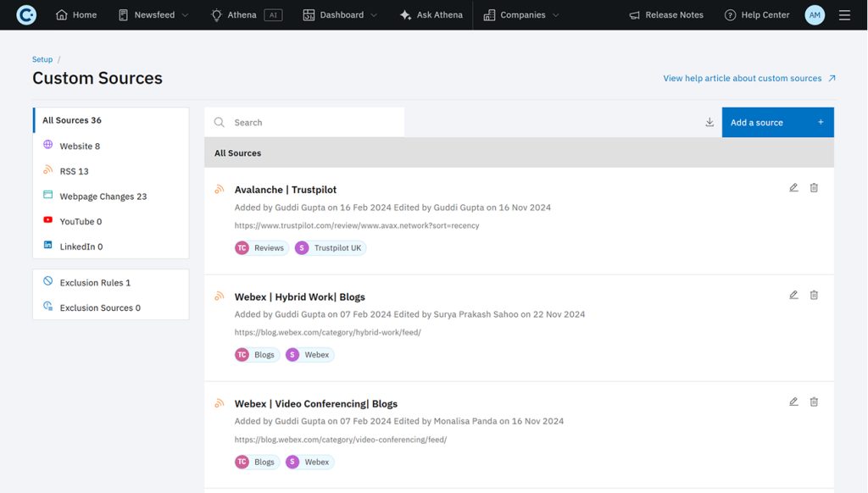Navigate back via Setup breadcrumb

pyautogui.click(x=42, y=58)
